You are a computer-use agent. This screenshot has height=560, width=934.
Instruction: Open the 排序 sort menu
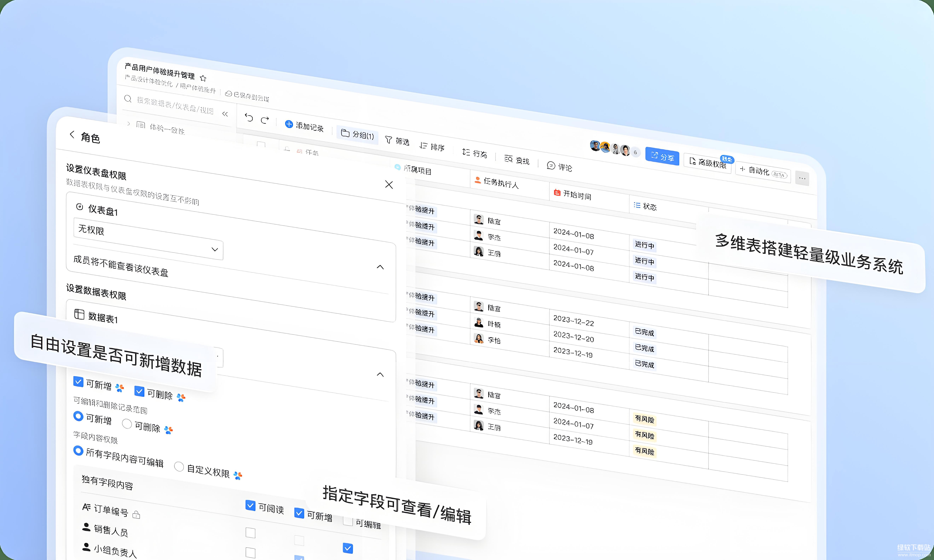click(x=432, y=146)
